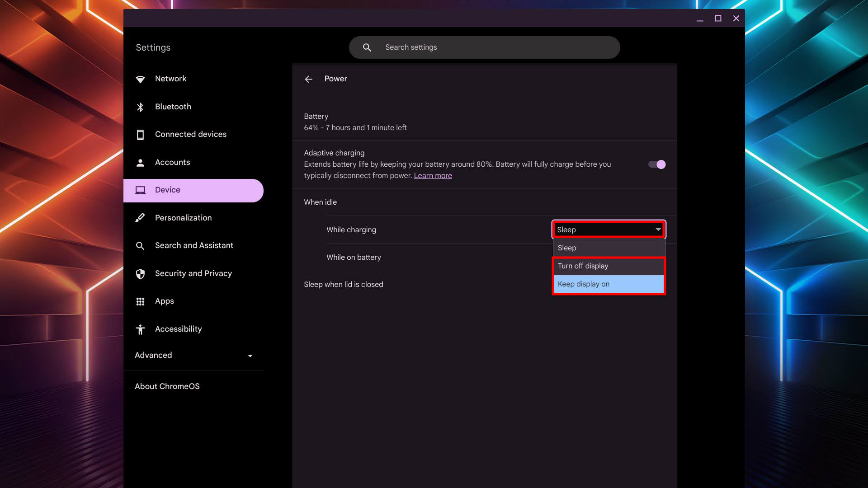Choose Turn off display option
The image size is (868, 488).
click(609, 266)
